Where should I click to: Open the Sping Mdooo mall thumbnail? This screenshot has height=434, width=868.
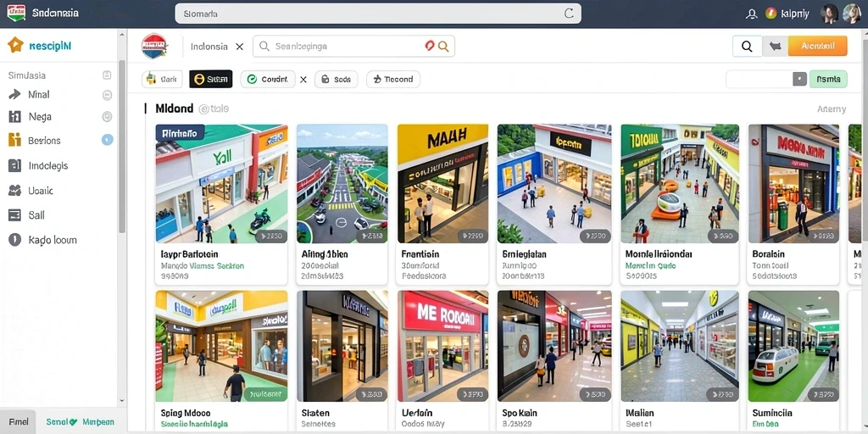point(221,346)
